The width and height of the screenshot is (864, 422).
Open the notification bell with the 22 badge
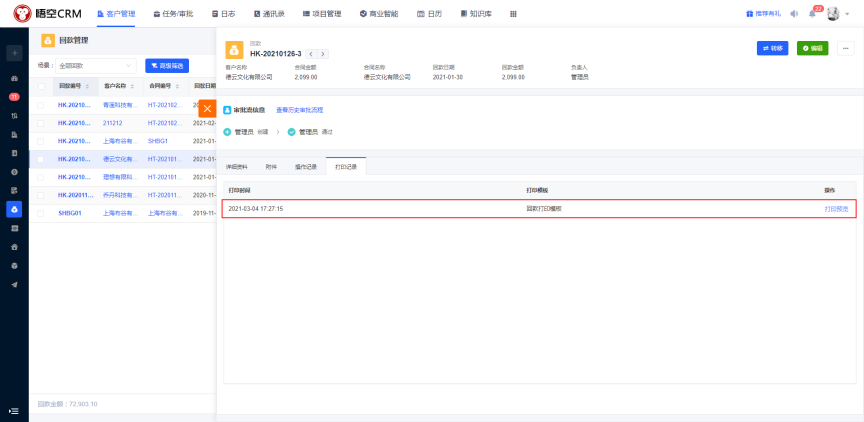tap(812, 14)
